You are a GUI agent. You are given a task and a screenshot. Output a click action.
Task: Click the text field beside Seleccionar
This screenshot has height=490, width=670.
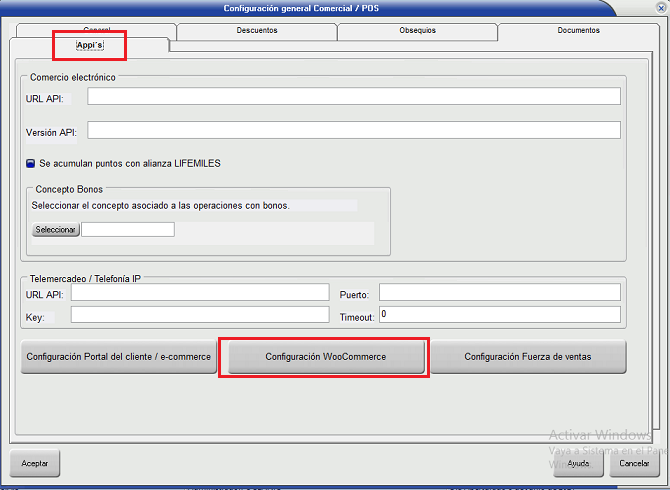pos(128,230)
